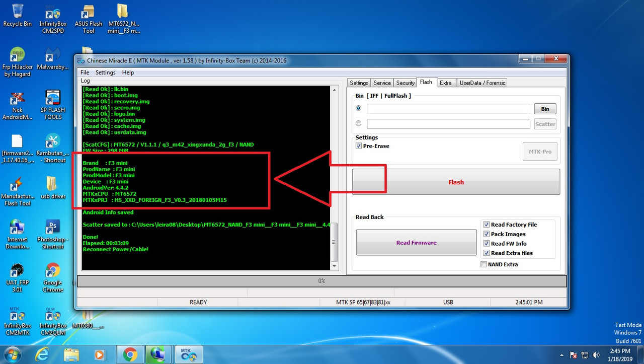Open Google Chrome desktop shortcut
The height and width of the screenshot is (364, 644).
click(x=53, y=278)
